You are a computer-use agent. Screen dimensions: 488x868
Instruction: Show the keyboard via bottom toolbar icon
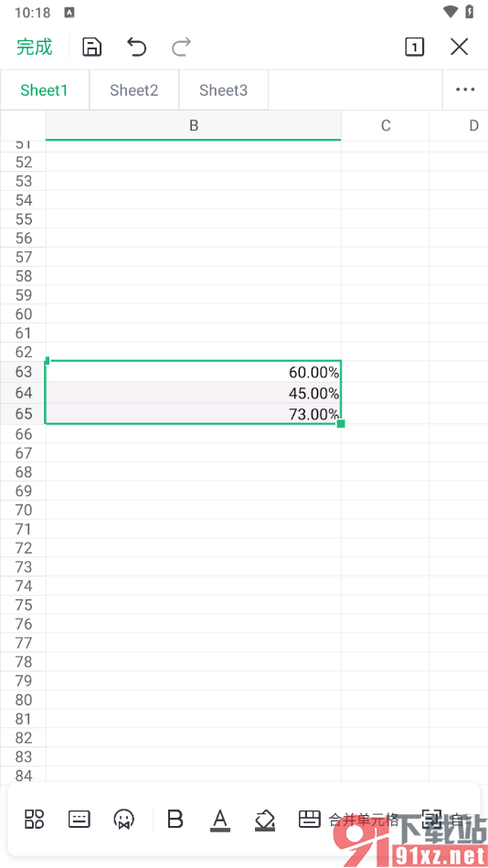click(x=80, y=819)
